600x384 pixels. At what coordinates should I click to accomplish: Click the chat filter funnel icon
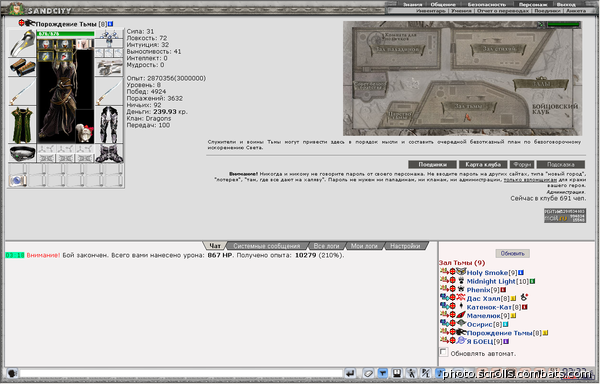383,373
